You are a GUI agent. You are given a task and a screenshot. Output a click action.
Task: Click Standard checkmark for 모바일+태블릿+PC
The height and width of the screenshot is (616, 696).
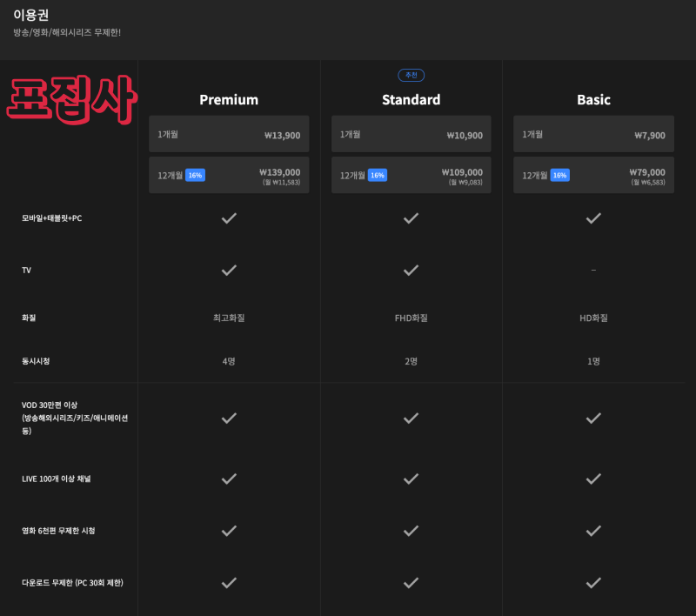pos(411,218)
